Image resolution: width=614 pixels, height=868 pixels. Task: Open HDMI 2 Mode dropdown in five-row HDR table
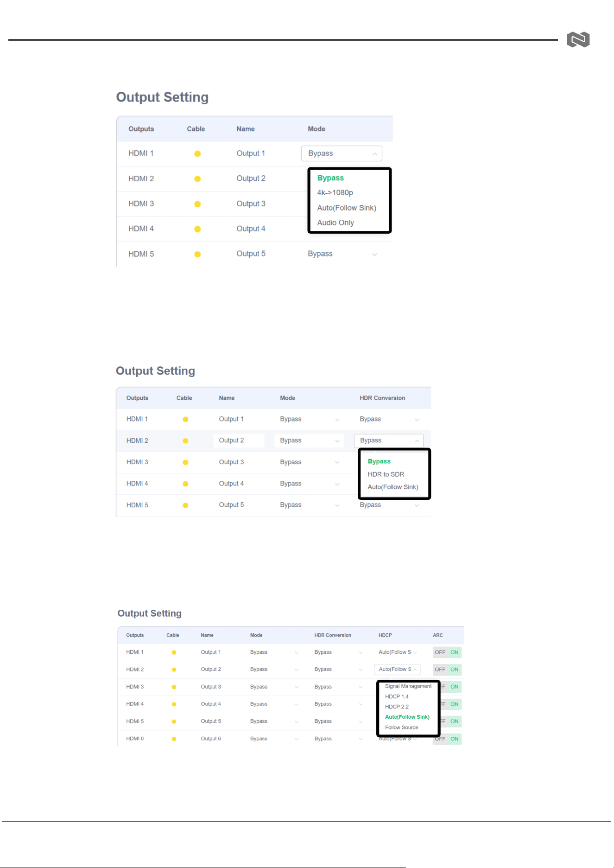click(x=309, y=440)
